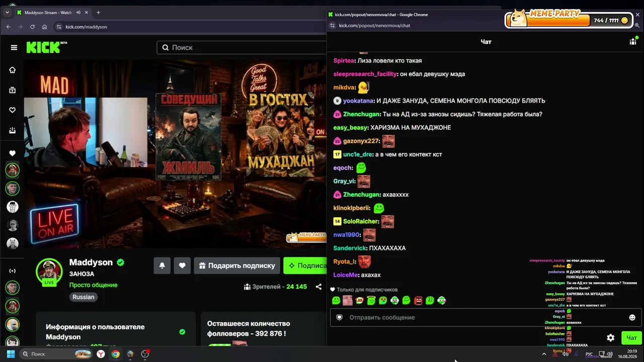Screen dimensions: 644x362
Task: Click the Подарить подписку gift button
Action: coord(236,265)
